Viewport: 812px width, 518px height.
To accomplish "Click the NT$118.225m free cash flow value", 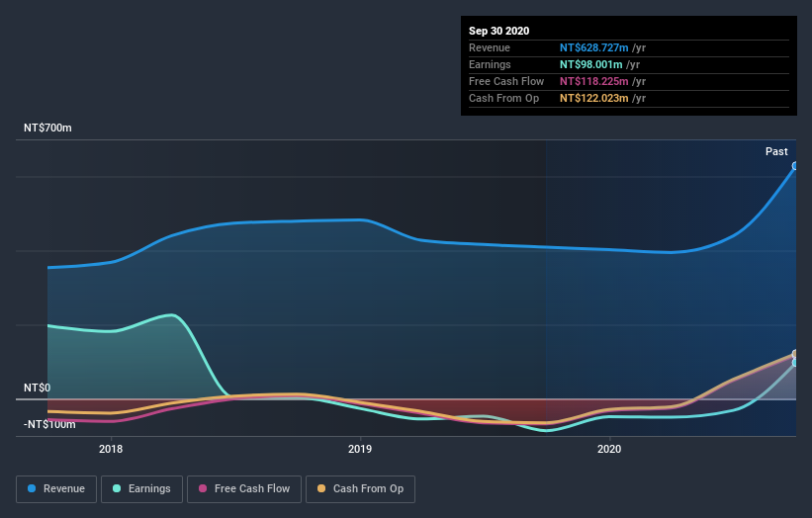I will 594,81.
